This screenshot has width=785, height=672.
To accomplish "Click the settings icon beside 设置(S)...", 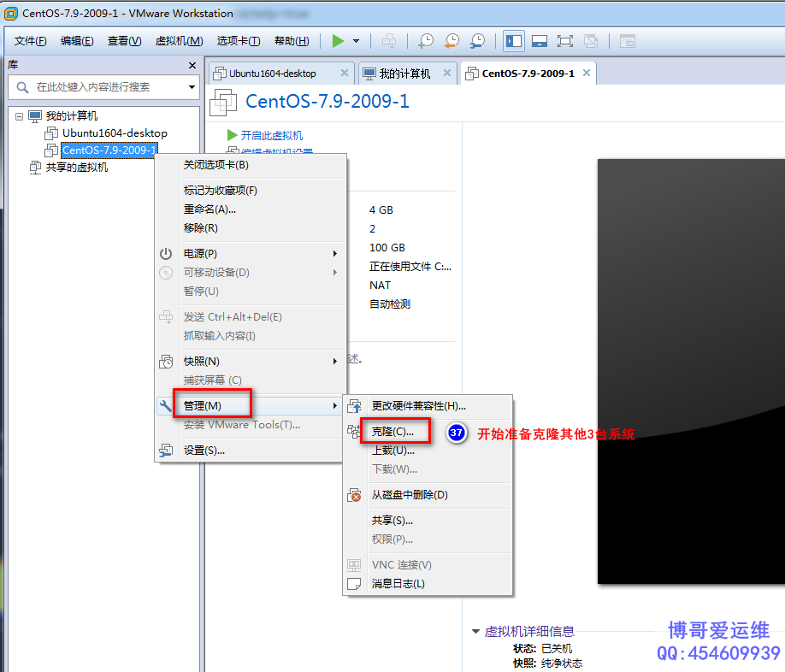I will pos(166,451).
